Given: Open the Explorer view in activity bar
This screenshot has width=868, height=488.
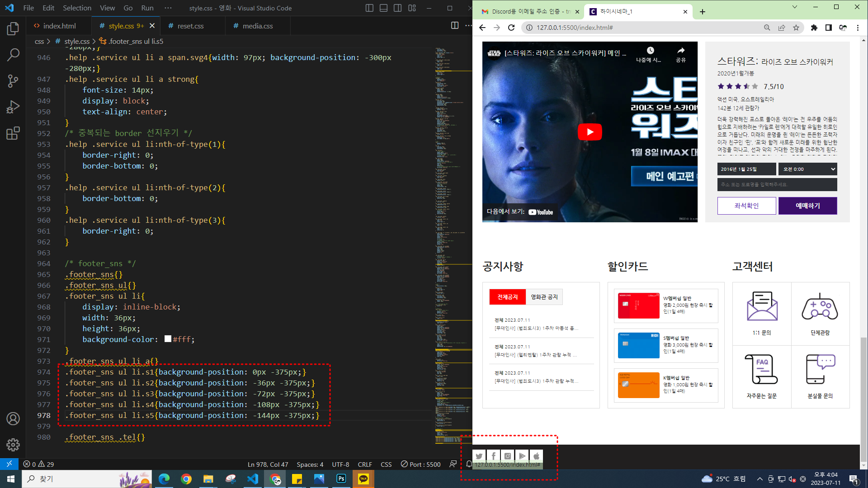Looking at the screenshot, I should click(13, 29).
